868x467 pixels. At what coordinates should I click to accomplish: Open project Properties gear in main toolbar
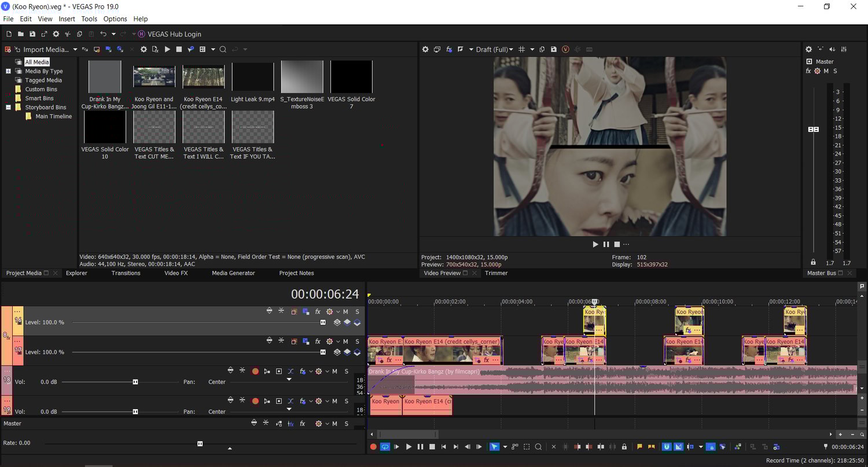point(56,34)
